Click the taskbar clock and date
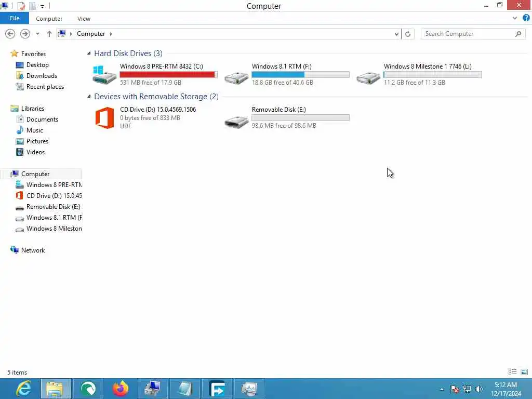The height and width of the screenshot is (399, 532). point(506,389)
